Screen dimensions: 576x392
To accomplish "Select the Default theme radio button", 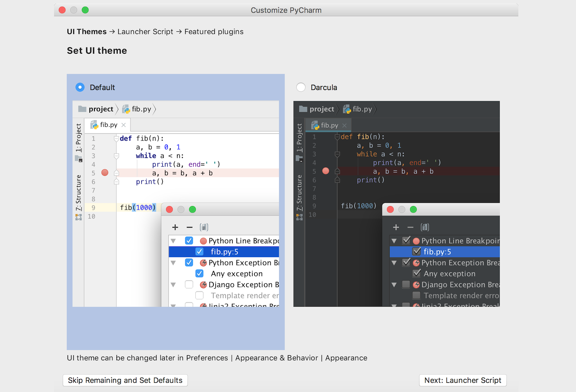I will pyautogui.click(x=80, y=87).
